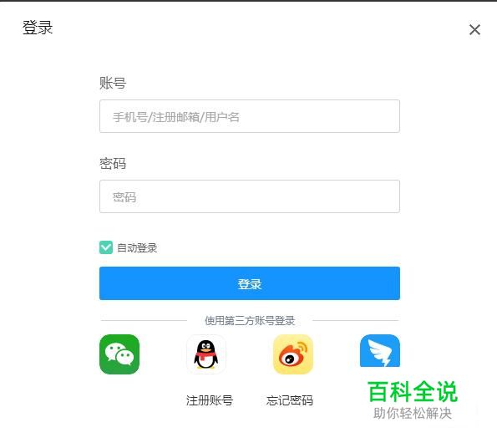Click the 登录 dialog title text
497x448 pixels.
pyautogui.click(x=38, y=28)
